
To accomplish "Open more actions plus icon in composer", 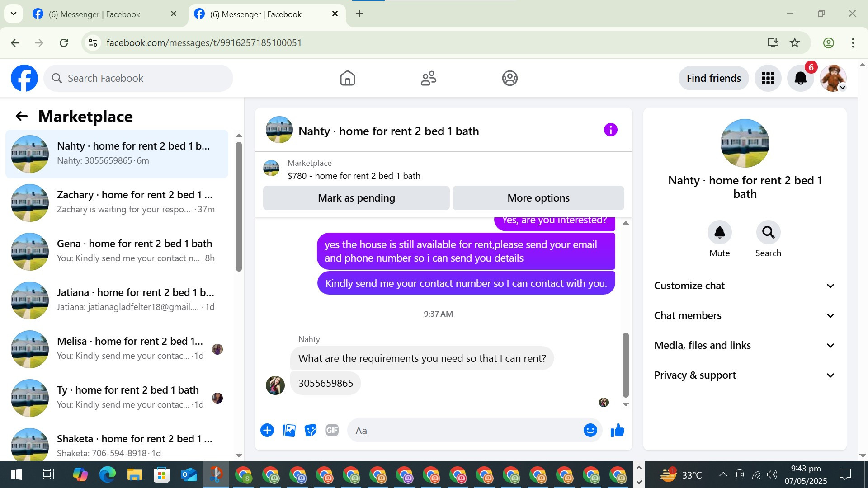I will [x=267, y=431].
